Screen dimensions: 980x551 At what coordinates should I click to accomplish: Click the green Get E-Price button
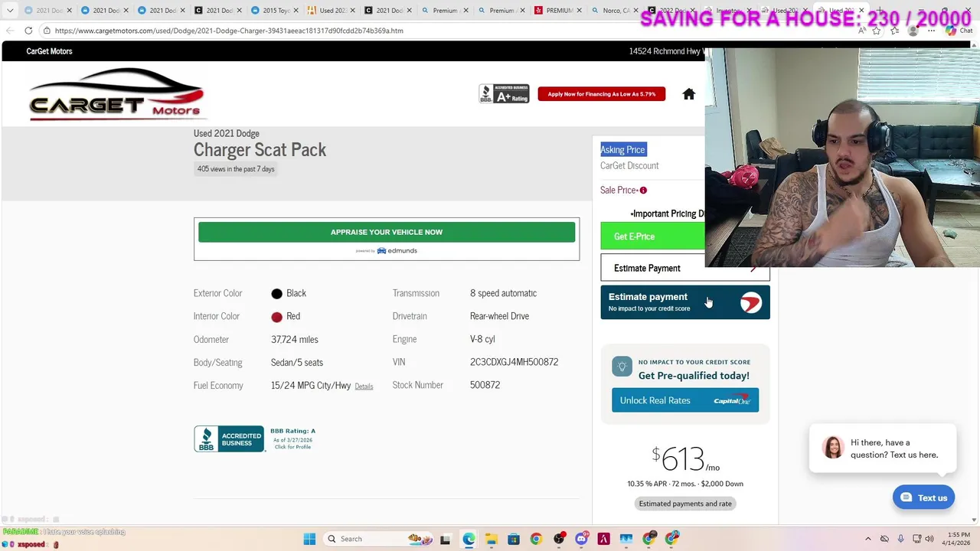pyautogui.click(x=652, y=236)
